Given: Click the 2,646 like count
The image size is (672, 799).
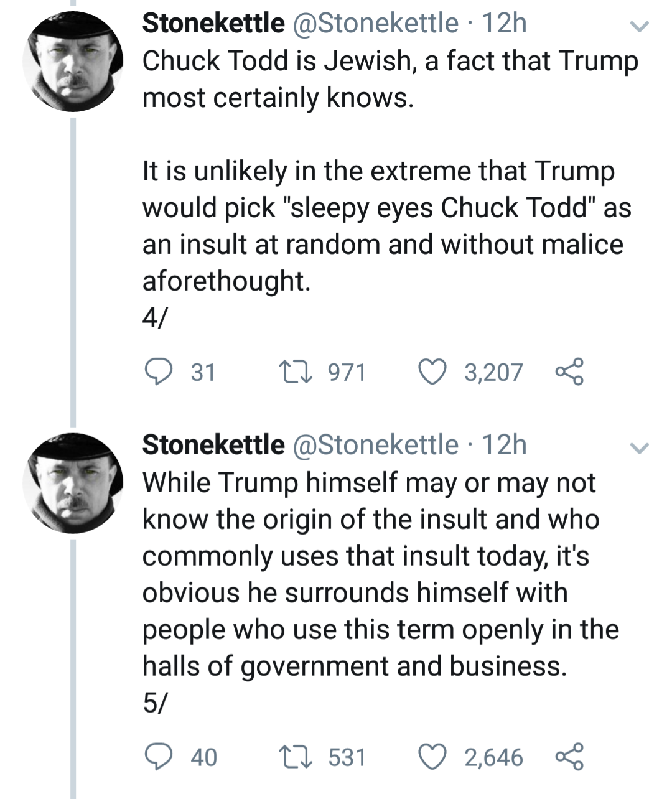Looking at the screenshot, I should point(493,757).
